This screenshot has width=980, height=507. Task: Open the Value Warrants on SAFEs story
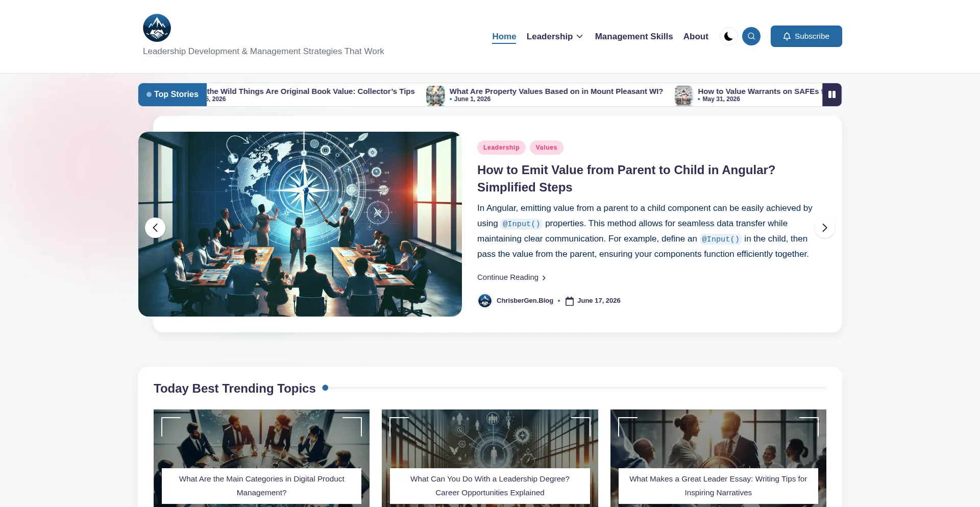click(759, 91)
